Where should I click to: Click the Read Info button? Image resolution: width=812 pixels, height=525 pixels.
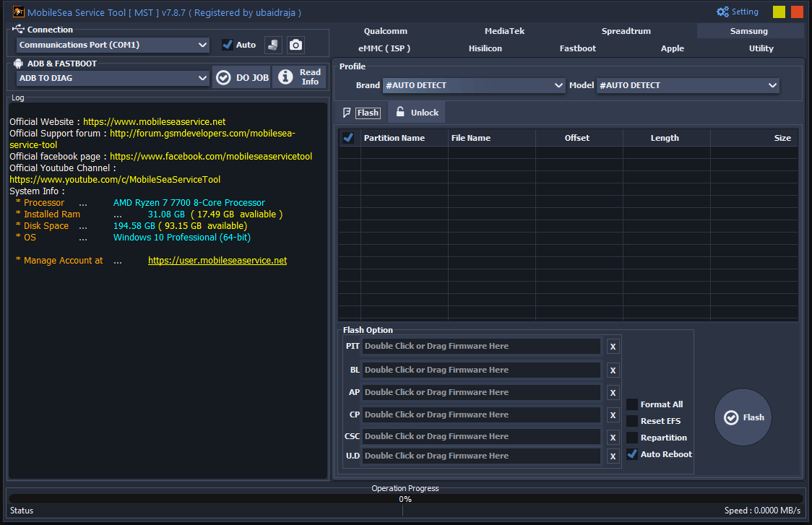point(299,77)
